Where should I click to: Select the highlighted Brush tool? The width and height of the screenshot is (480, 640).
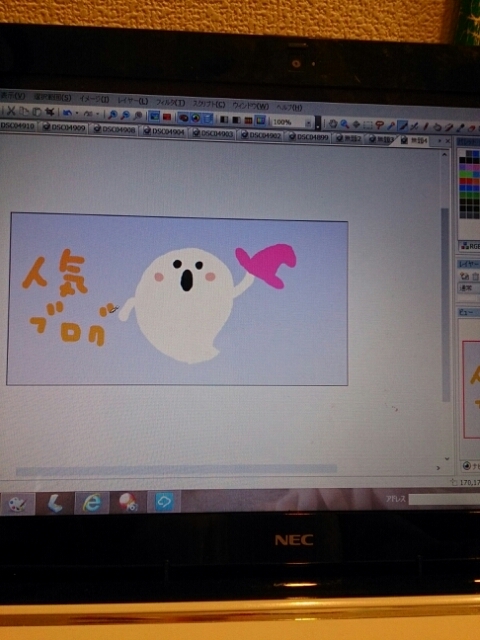click(x=403, y=126)
